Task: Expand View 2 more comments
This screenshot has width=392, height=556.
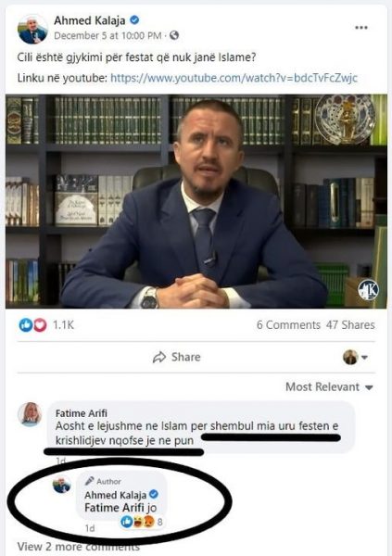Action: [x=79, y=547]
